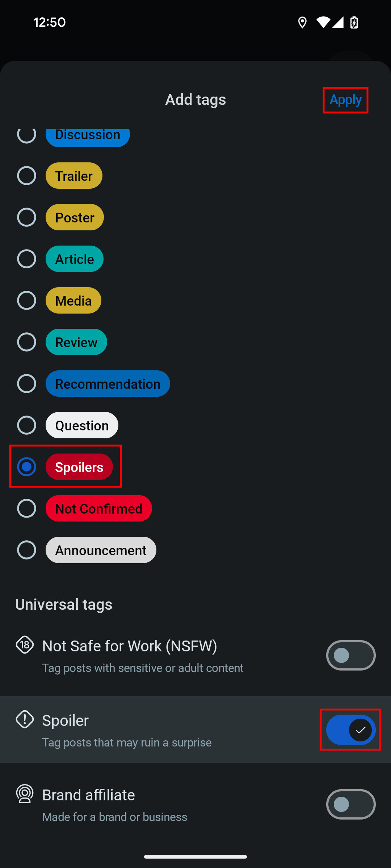Select the Media radio button
The image size is (391, 868).
coord(26,301)
